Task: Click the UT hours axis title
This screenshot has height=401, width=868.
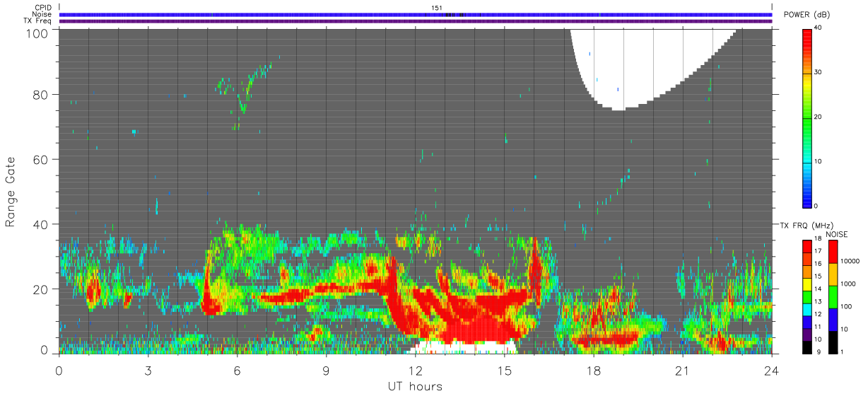Action: [x=415, y=386]
